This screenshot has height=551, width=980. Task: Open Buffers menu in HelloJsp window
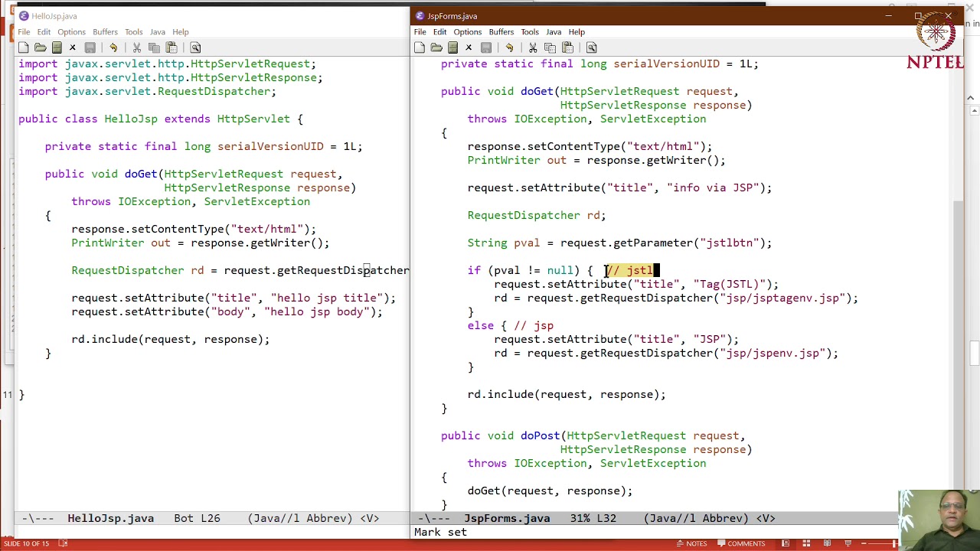click(105, 32)
